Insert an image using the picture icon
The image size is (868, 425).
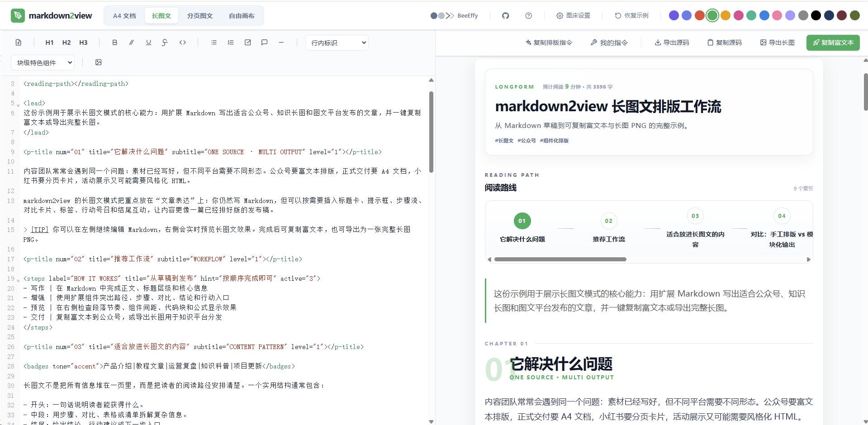[x=99, y=62]
